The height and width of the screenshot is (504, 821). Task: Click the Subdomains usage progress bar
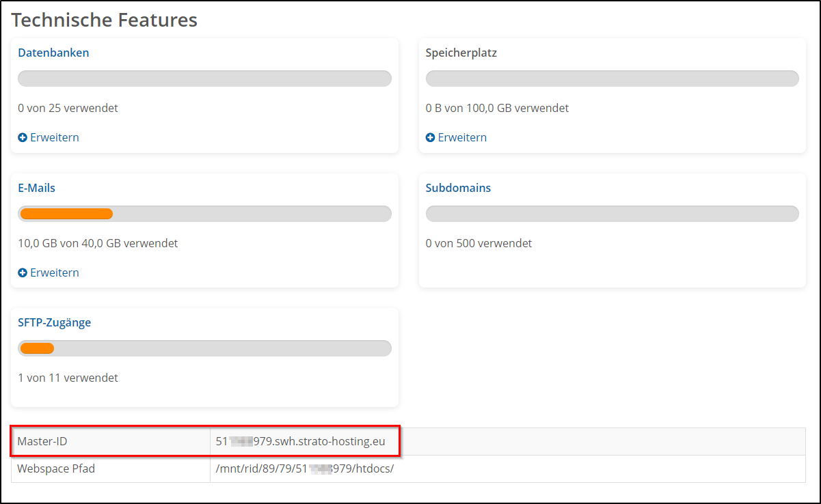pyautogui.click(x=612, y=214)
